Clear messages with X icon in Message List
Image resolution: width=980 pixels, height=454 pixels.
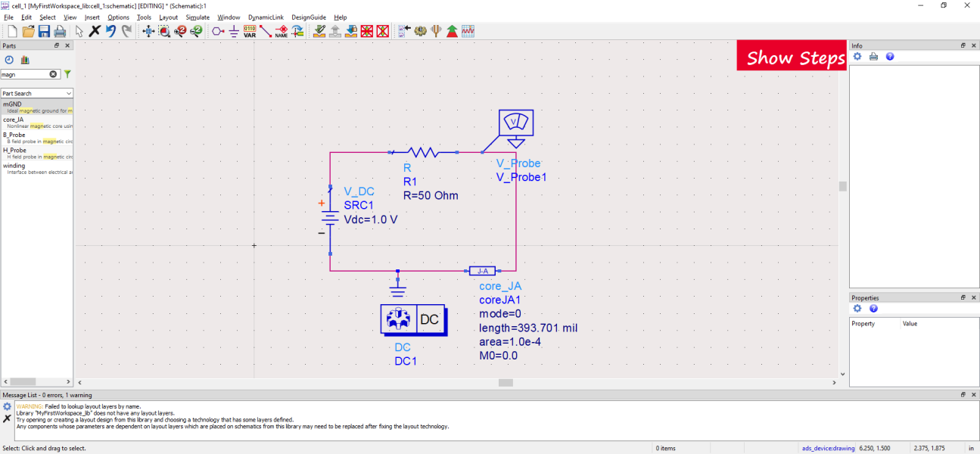[x=7, y=418]
